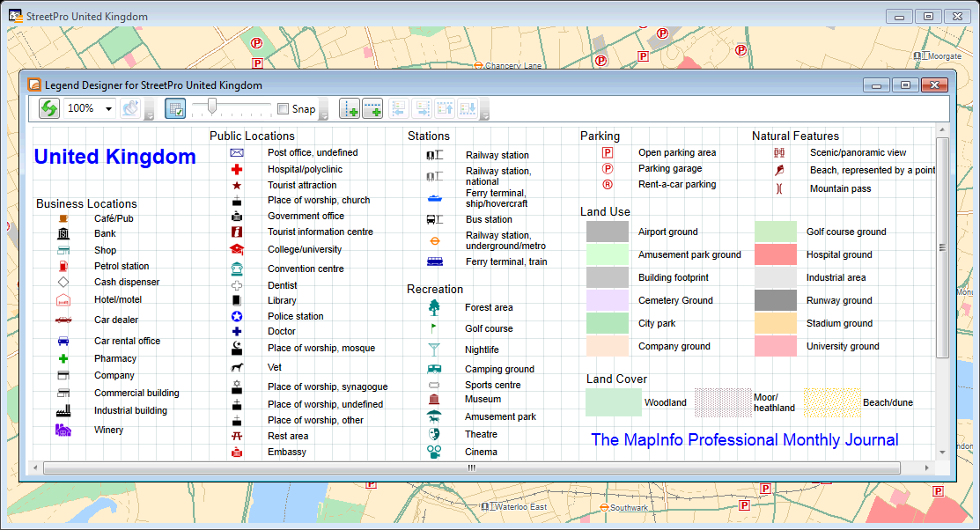Viewport: 980px width, 530px height.
Task: Select the Bank building symbol
Action: click(63, 234)
